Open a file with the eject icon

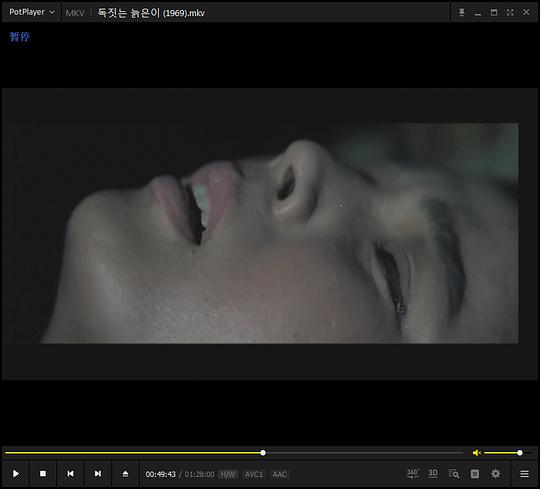coord(125,474)
